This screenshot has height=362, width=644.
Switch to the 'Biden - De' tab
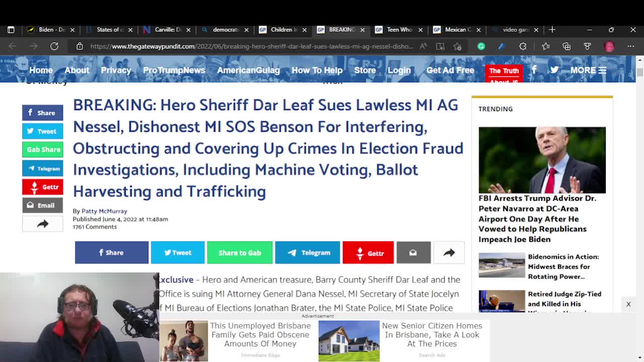[x=51, y=30]
